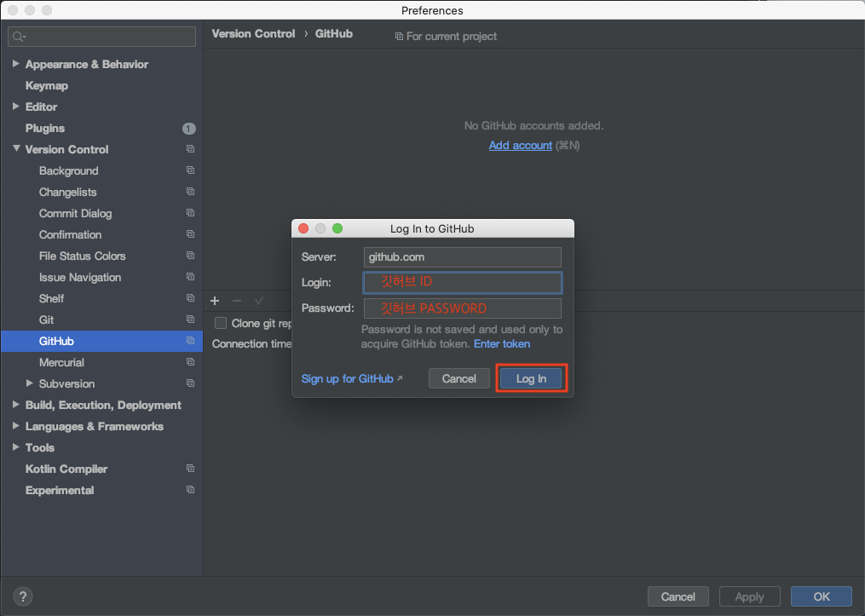865x616 pixels.
Task: Click Cancel in Preferences window
Action: click(x=678, y=596)
